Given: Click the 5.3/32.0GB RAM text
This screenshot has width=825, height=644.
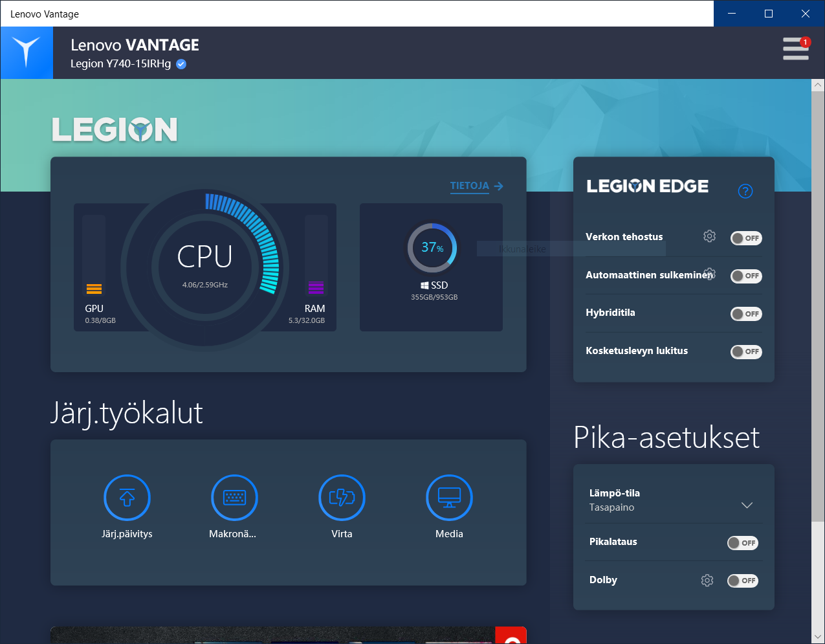Looking at the screenshot, I should point(307,320).
